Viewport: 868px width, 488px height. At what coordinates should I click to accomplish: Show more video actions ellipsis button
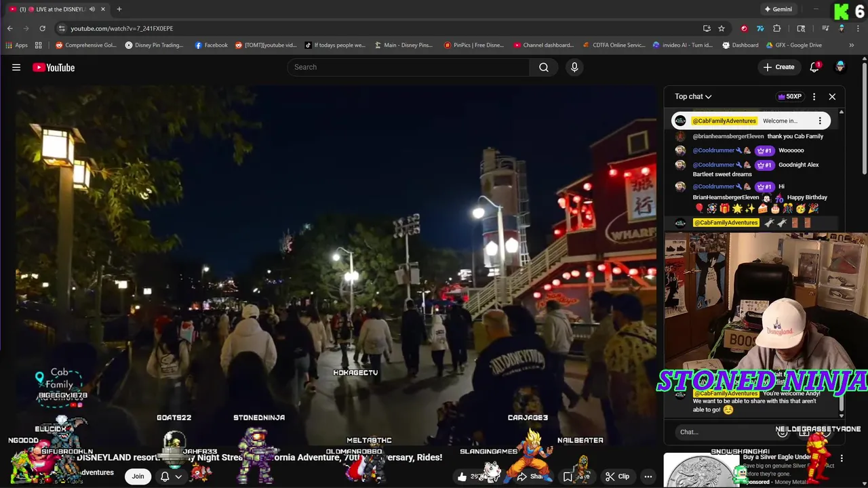648,476
